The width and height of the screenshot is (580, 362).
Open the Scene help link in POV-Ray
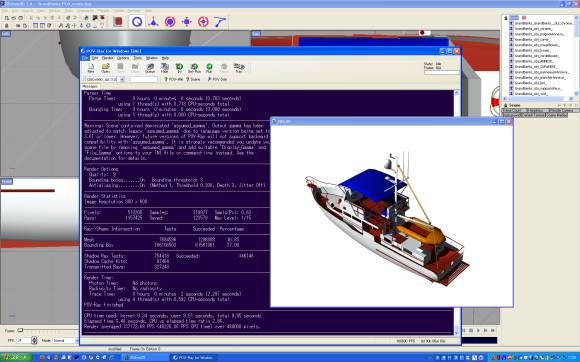[x=193, y=79]
